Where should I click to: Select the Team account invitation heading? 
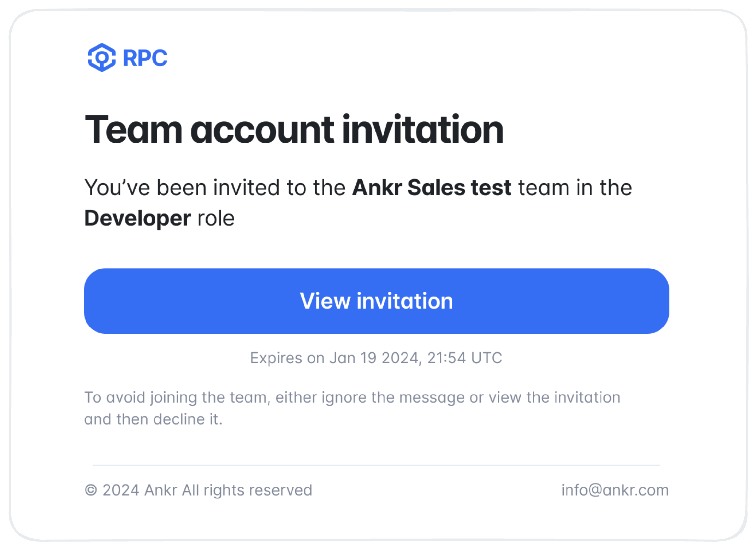(x=294, y=129)
